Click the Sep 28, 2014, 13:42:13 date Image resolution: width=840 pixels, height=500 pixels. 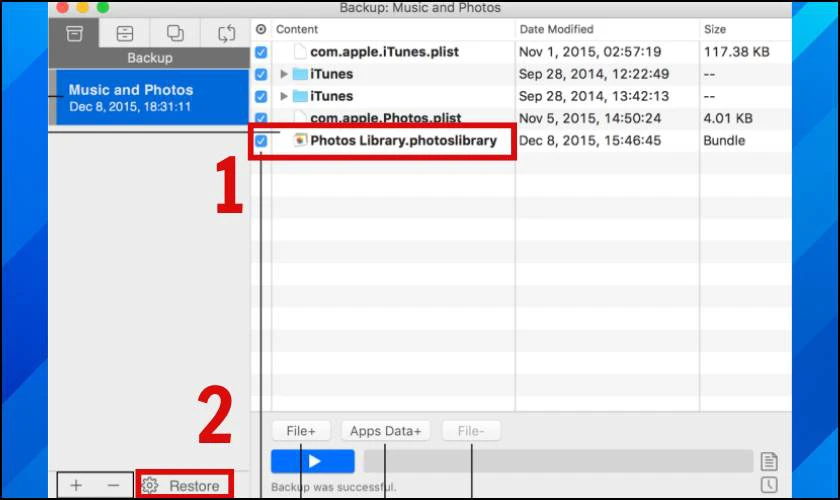[x=594, y=96]
